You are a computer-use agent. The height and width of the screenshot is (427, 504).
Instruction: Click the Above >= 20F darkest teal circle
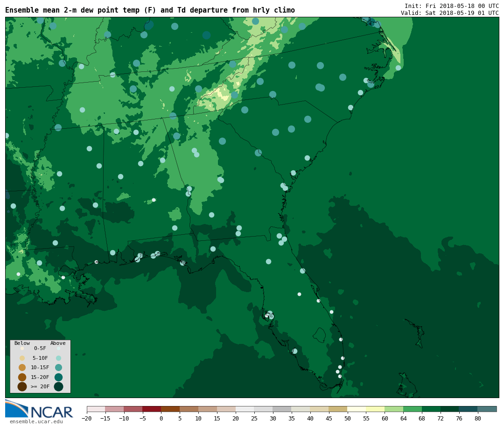(x=58, y=386)
